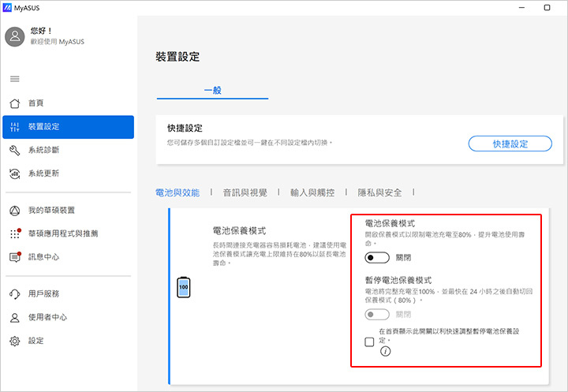Select the 電池與效能 section tab
Image resolution: width=568 pixels, height=392 pixels.
[177, 192]
